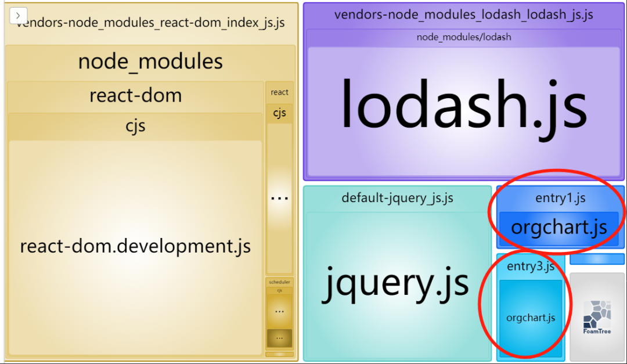Select orgchart.js inside entry3.js
The width and height of the screenshot is (627, 364).
coord(531,318)
